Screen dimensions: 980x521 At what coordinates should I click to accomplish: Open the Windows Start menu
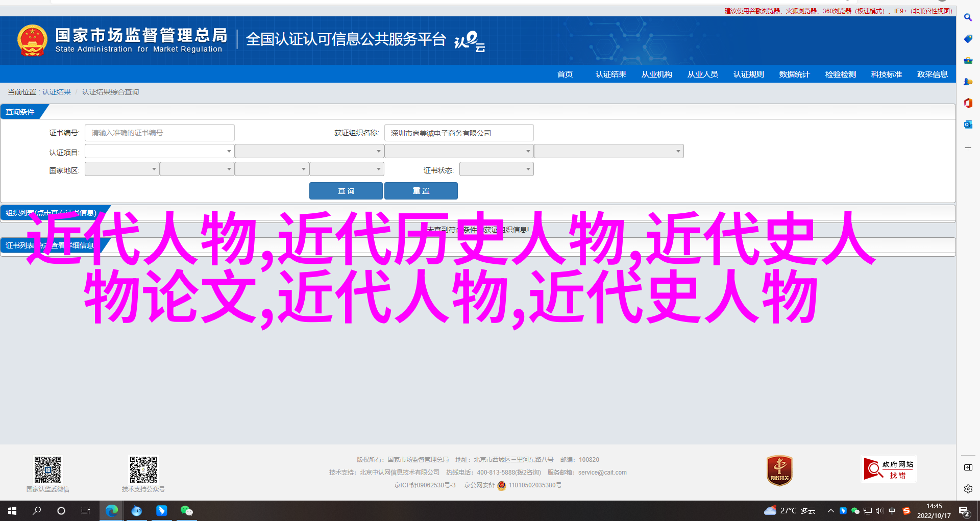point(12,510)
